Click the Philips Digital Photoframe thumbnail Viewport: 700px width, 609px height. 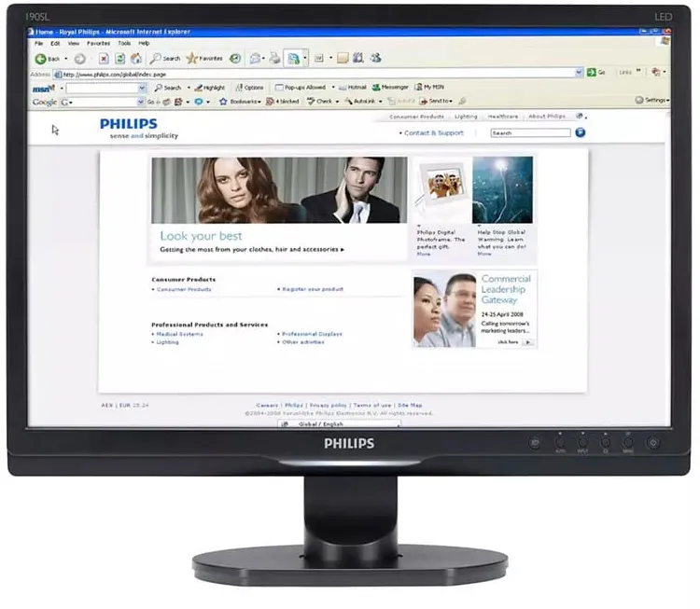tap(442, 189)
